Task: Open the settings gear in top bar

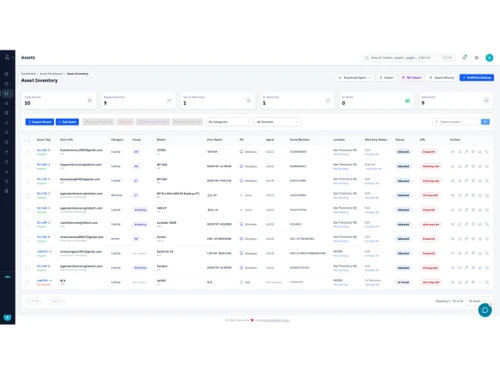Action: tap(477, 58)
